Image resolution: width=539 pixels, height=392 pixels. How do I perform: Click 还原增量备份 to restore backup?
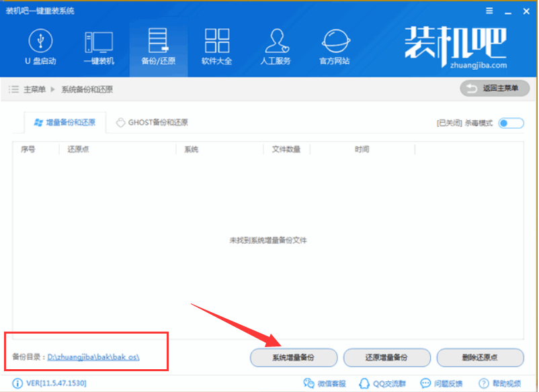pyautogui.click(x=386, y=358)
